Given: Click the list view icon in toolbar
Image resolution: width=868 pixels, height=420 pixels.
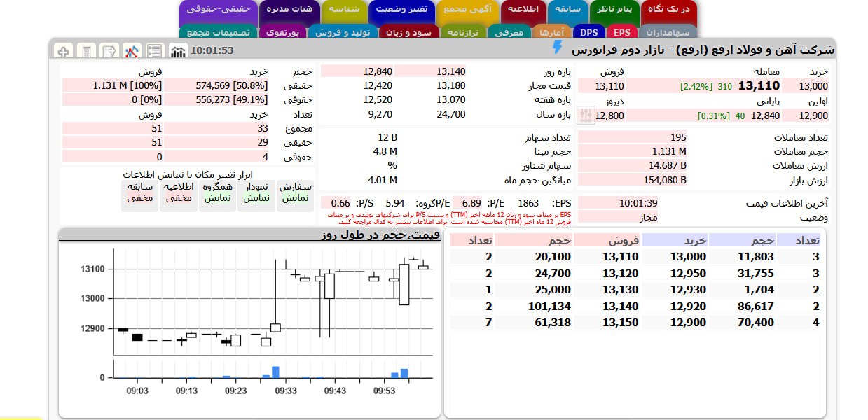Looking at the screenshot, I should (x=154, y=51).
